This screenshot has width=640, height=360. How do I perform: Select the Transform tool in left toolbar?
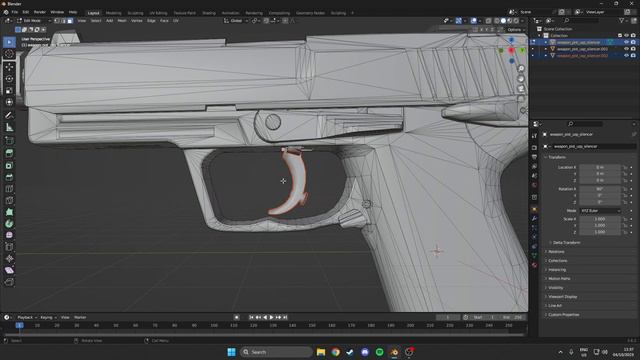pyautogui.click(x=9, y=102)
